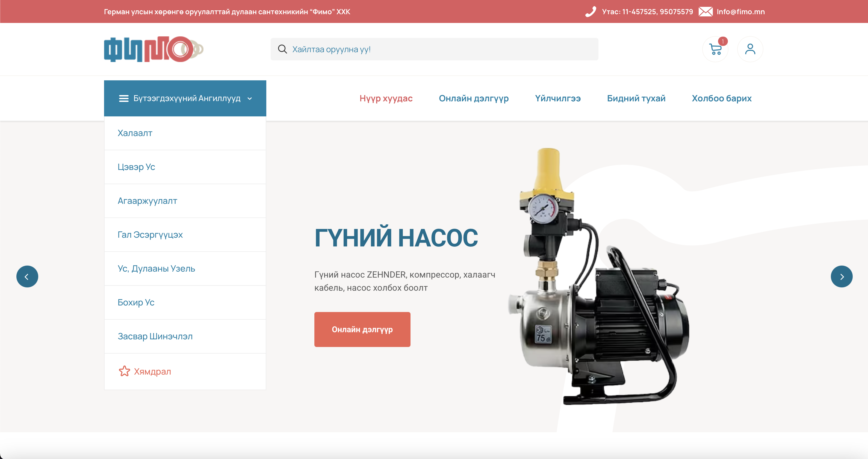Expand Бүтээгдэхүүний Ангиллууд dropdown chevron
Viewport: 868px width, 459px height.
(250, 99)
